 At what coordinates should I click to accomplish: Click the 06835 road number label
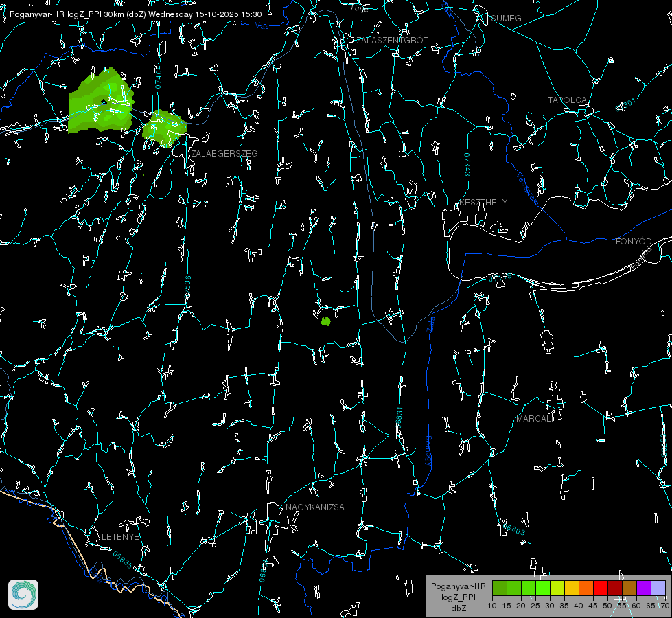coord(123,560)
